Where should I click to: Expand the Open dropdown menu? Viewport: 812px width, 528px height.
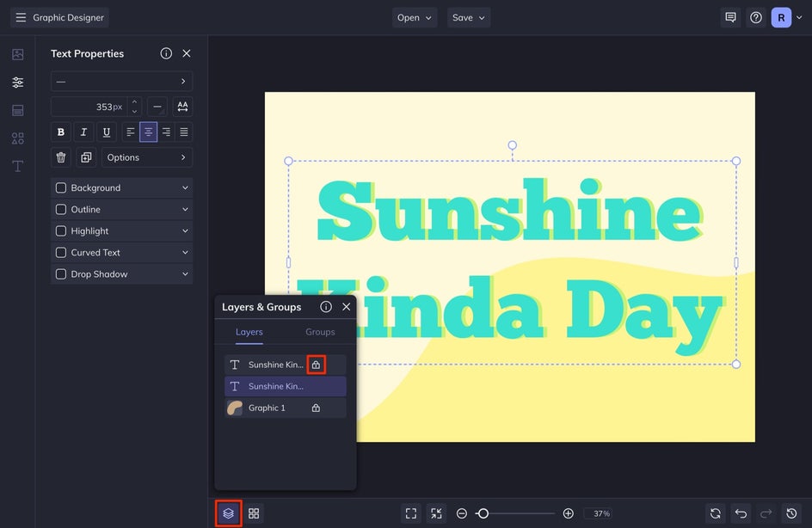(x=415, y=17)
